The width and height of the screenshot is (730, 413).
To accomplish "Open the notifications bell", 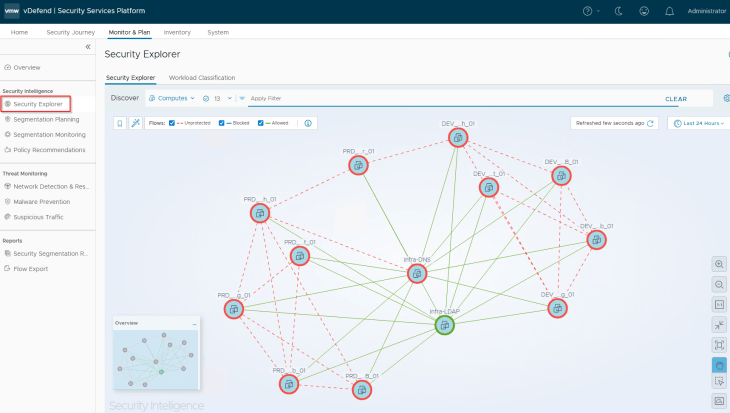I will click(x=668, y=11).
